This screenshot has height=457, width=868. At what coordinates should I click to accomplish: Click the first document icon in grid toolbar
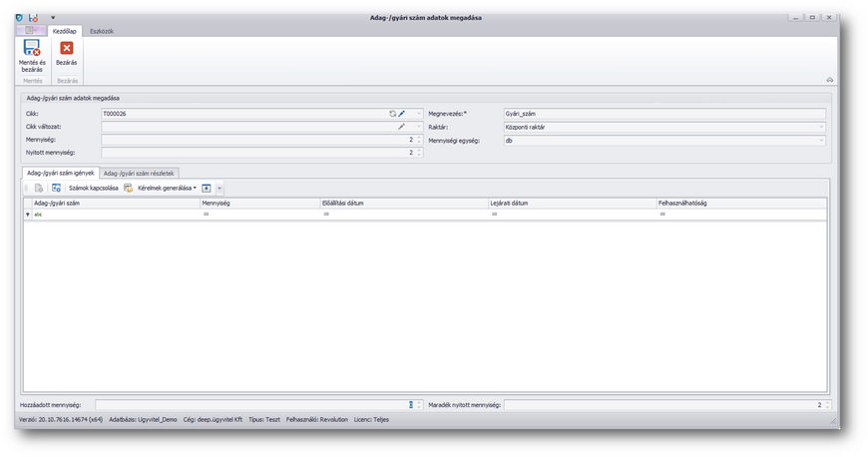(39, 188)
